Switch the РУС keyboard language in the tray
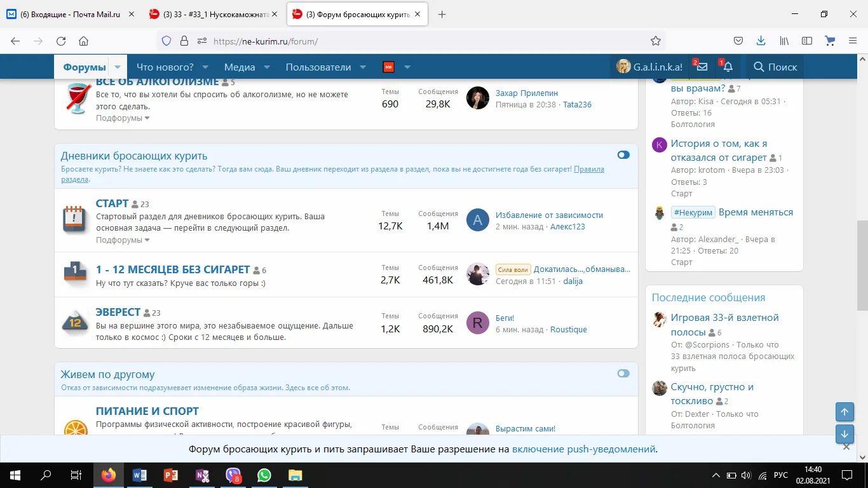Image resolution: width=868 pixels, height=488 pixels. (x=781, y=475)
